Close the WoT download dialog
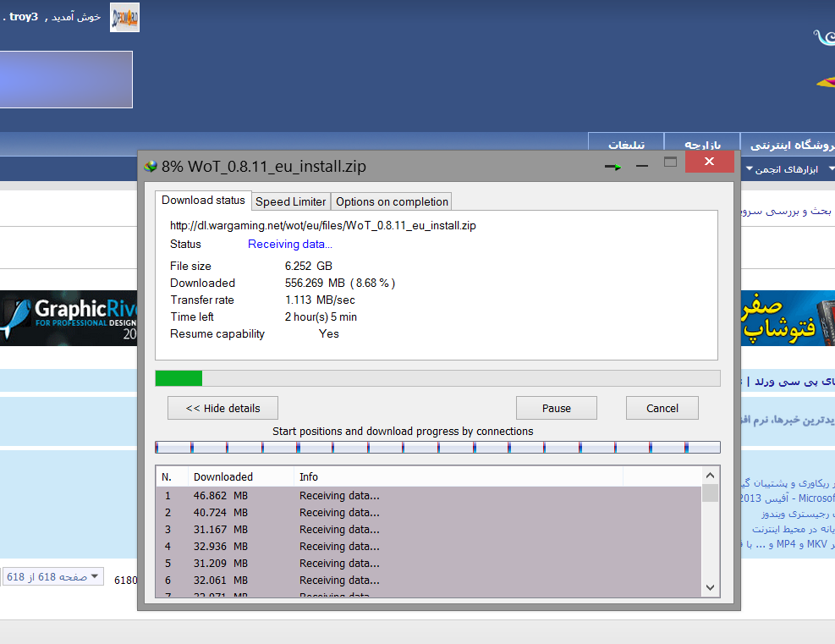Image resolution: width=835 pixels, height=644 pixels. [x=709, y=162]
